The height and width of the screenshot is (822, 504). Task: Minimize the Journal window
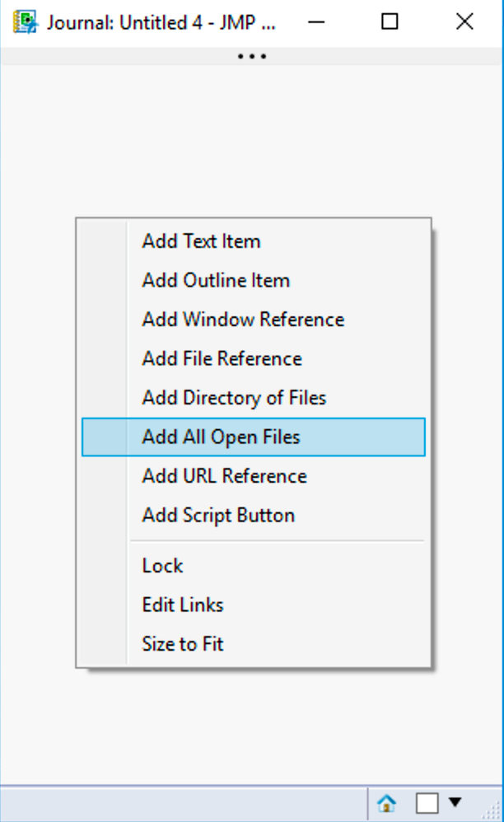click(x=316, y=22)
